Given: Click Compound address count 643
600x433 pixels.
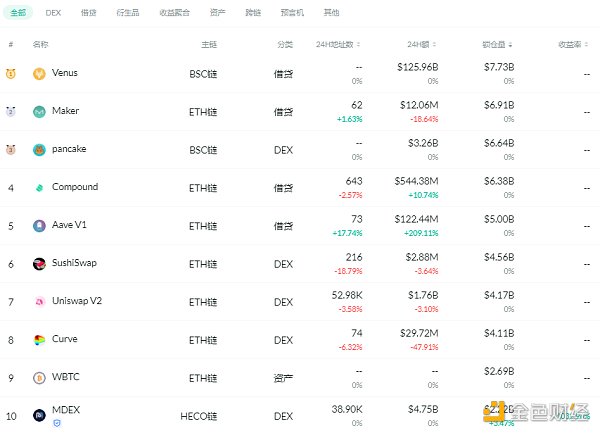Looking at the screenshot, I should pyautogui.click(x=354, y=181).
